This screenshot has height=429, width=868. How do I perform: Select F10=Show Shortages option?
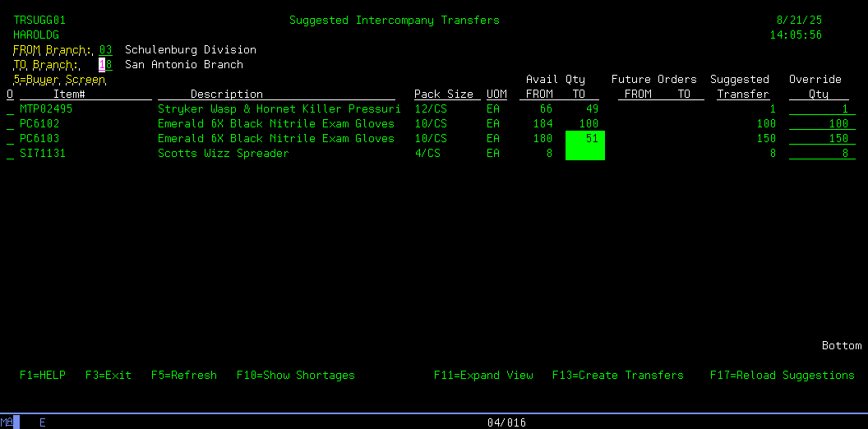(x=296, y=376)
